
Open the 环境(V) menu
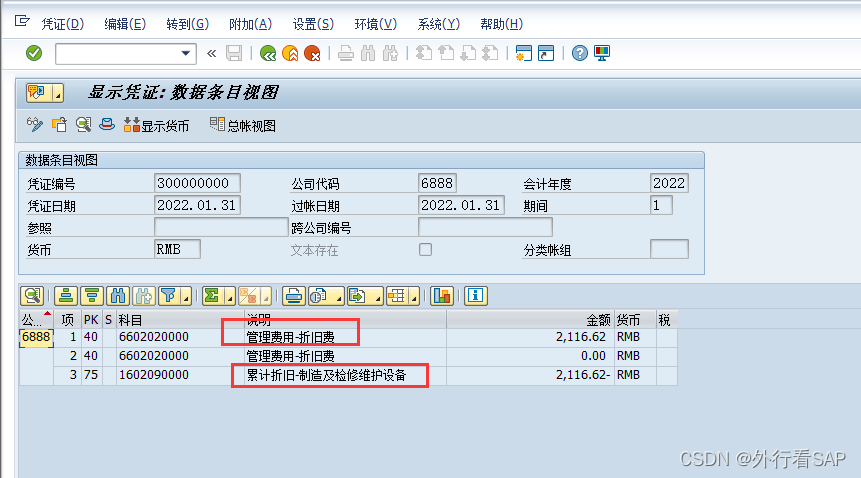[x=376, y=24]
